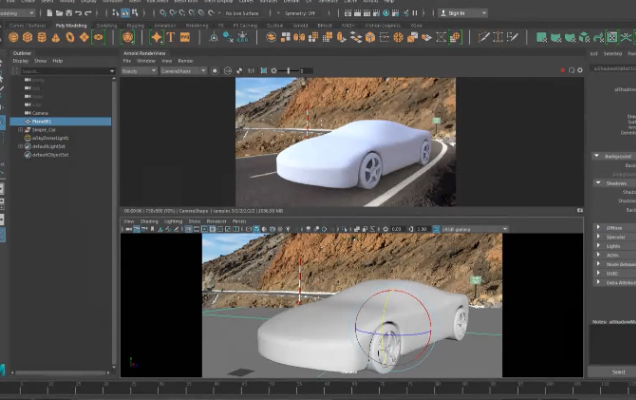Adjust the exposure slider in RenderView toolbar
636x400 pixels.
pyautogui.click(x=290, y=71)
